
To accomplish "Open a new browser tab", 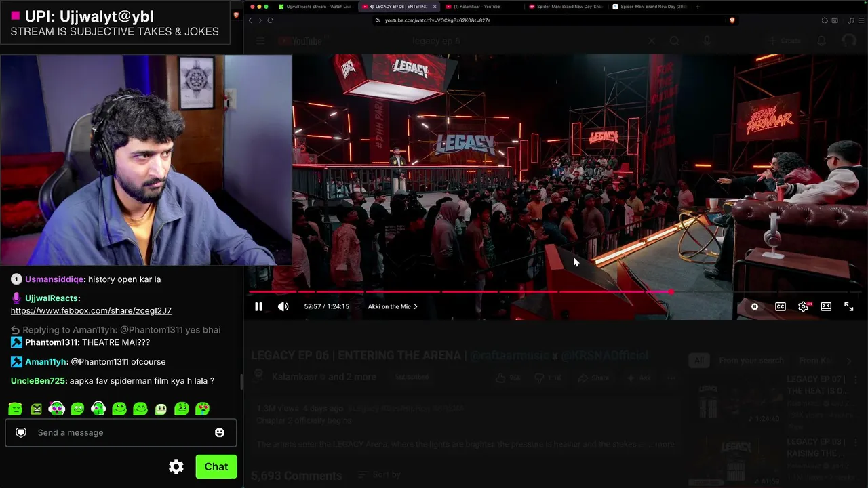I will (x=698, y=7).
